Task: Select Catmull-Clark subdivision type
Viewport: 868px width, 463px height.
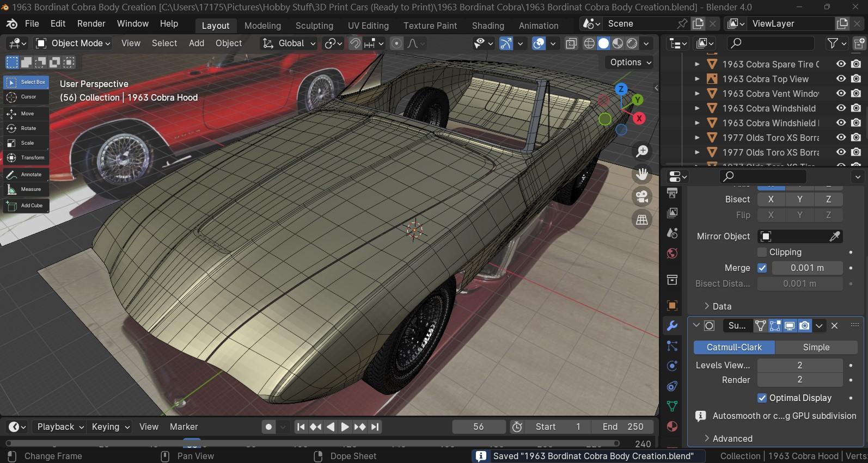Action: tap(734, 347)
